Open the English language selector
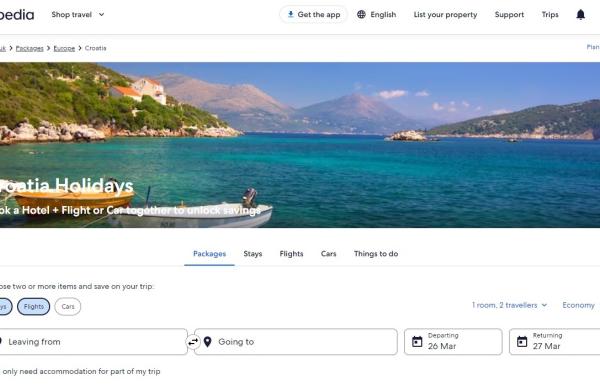Image resolution: width=600 pixels, height=385 pixels. point(377,15)
